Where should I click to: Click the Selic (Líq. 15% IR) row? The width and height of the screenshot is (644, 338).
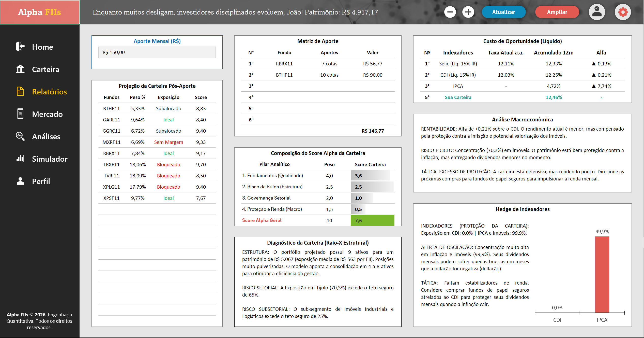(x=522, y=64)
